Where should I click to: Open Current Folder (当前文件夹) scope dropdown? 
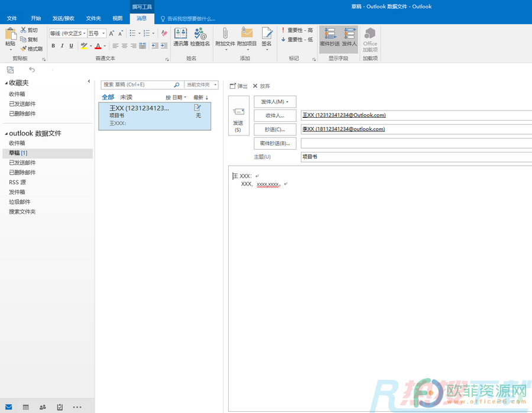pos(201,85)
